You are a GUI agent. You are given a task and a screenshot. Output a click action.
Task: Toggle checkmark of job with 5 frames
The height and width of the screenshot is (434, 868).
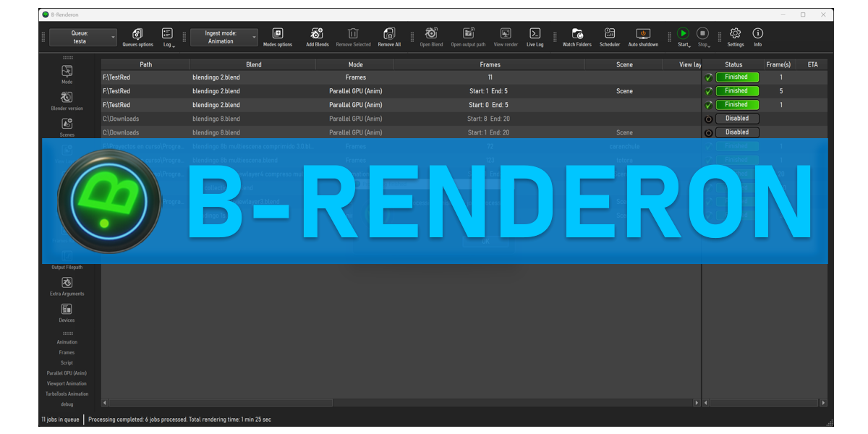click(709, 91)
